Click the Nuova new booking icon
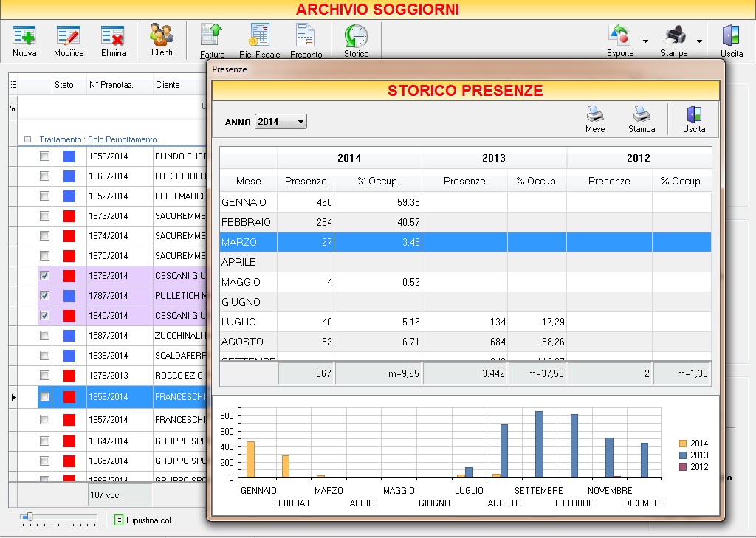The image size is (756, 538). 24,36
